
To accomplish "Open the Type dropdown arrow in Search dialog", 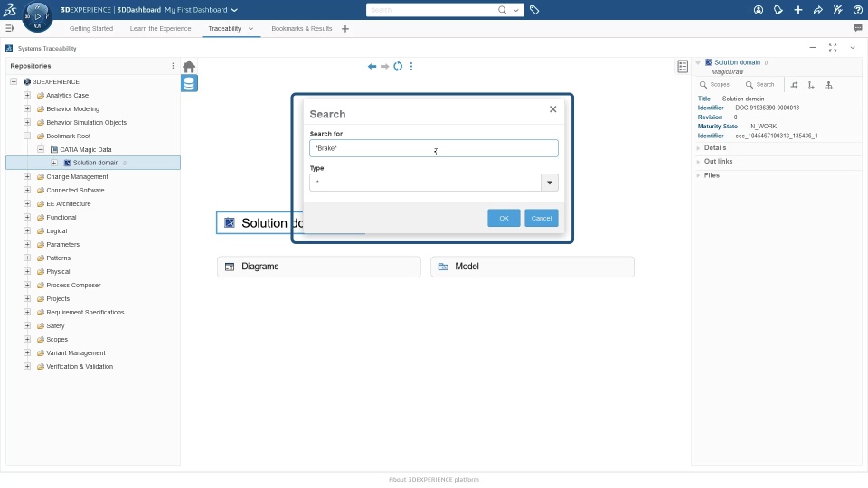I will tap(550, 183).
